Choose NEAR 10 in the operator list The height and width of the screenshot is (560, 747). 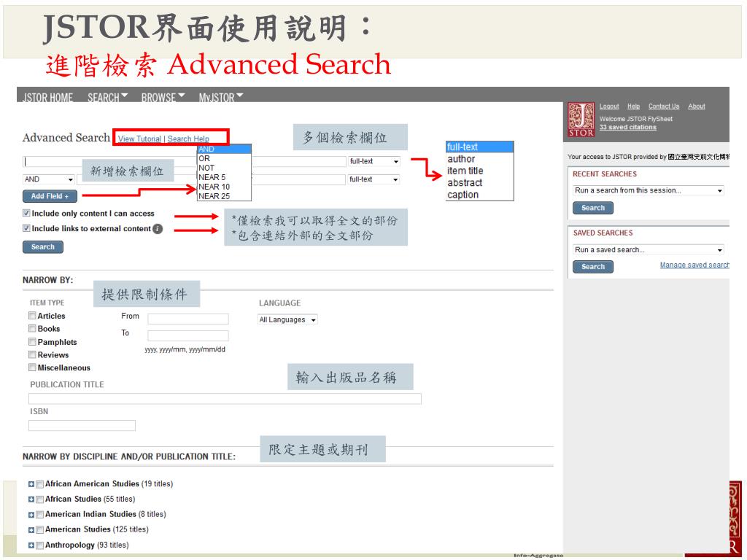(x=224, y=187)
